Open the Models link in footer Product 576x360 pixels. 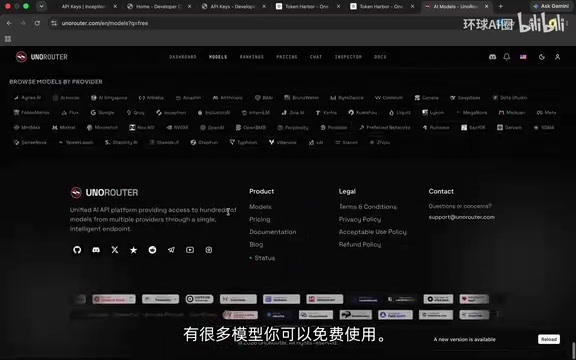coord(260,207)
